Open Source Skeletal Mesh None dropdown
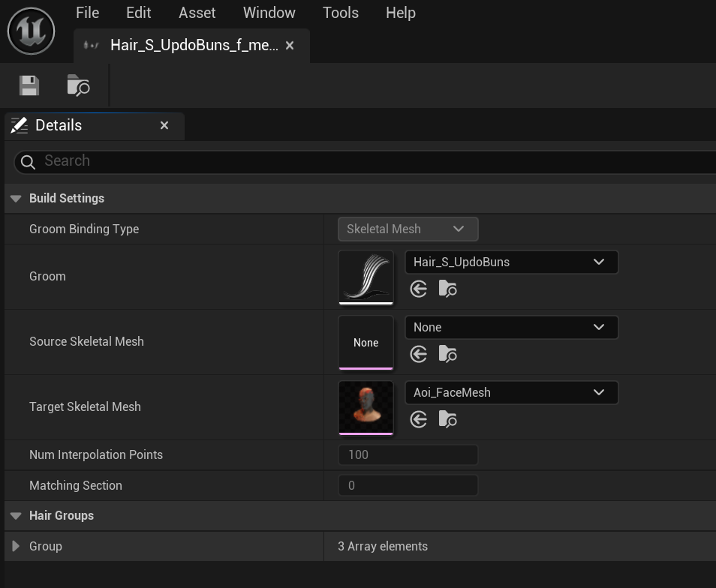 tap(511, 327)
